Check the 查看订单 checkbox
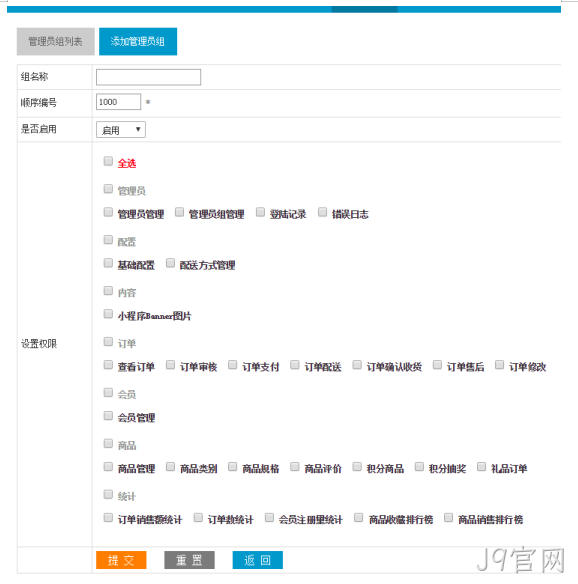578x584 pixels. [x=108, y=365]
